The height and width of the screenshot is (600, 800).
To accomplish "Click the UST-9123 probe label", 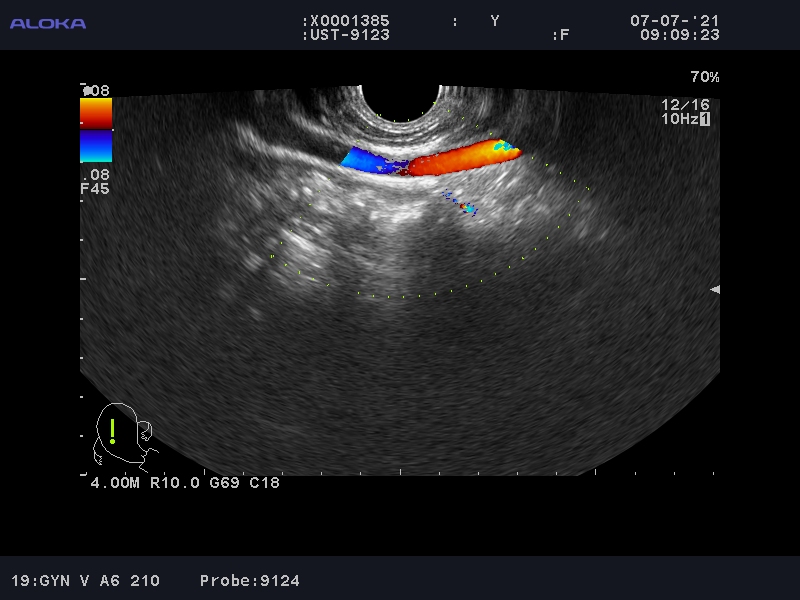I will click(x=346, y=35).
